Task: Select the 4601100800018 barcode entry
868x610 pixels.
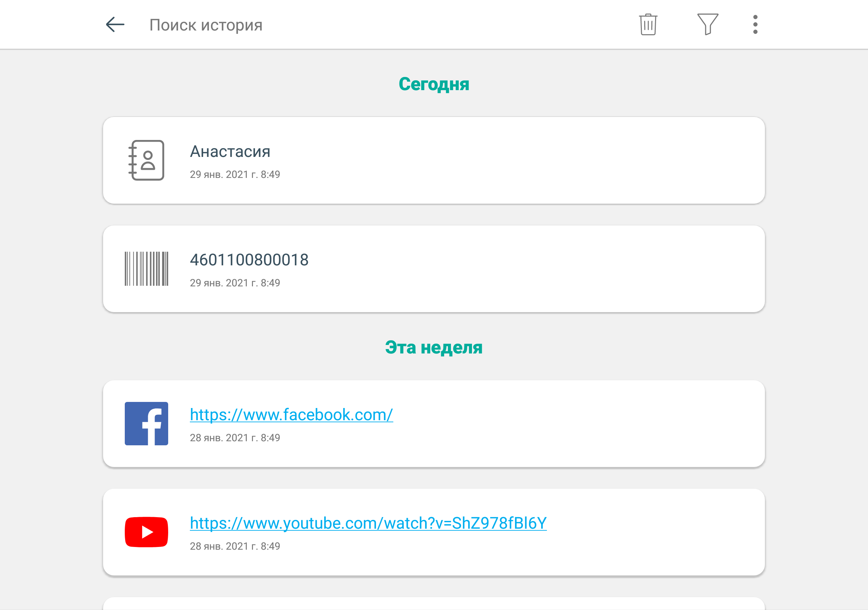Action: pos(434,269)
